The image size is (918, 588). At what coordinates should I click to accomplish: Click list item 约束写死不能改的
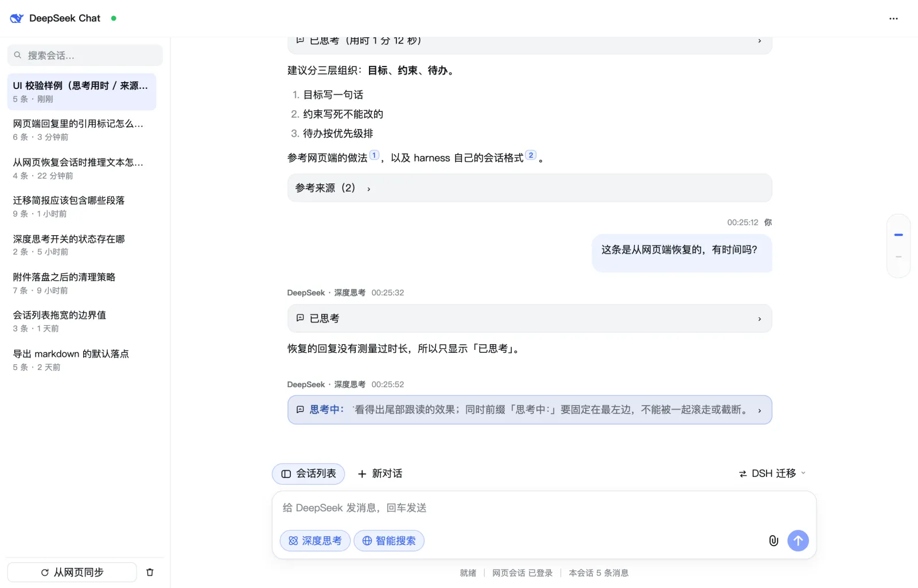point(343,114)
